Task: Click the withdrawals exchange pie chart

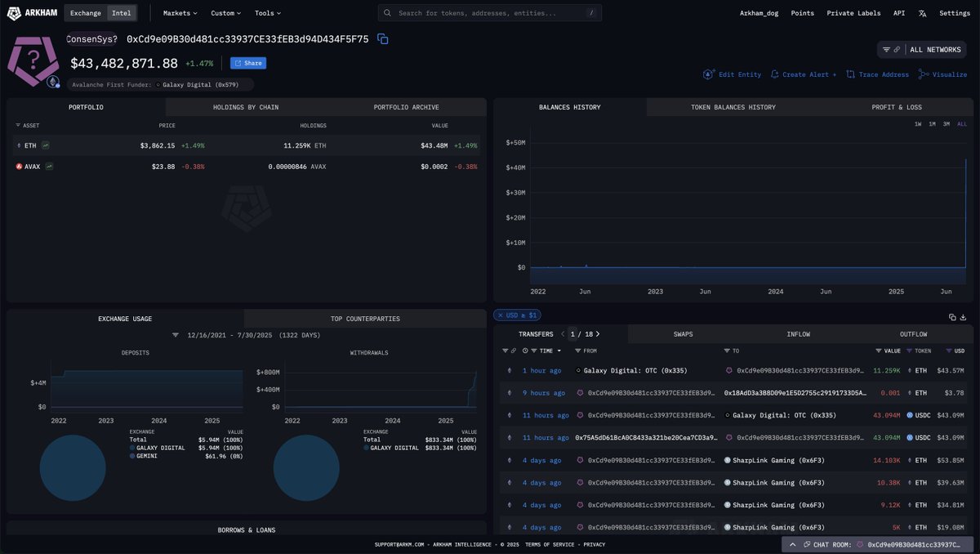Action: point(306,468)
